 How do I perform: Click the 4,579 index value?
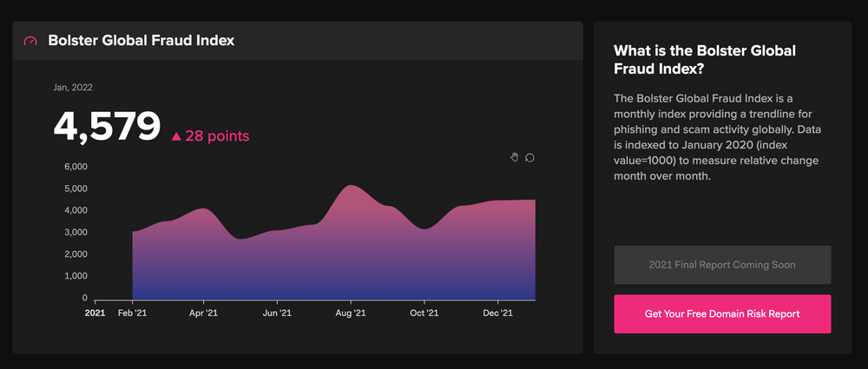tap(107, 127)
